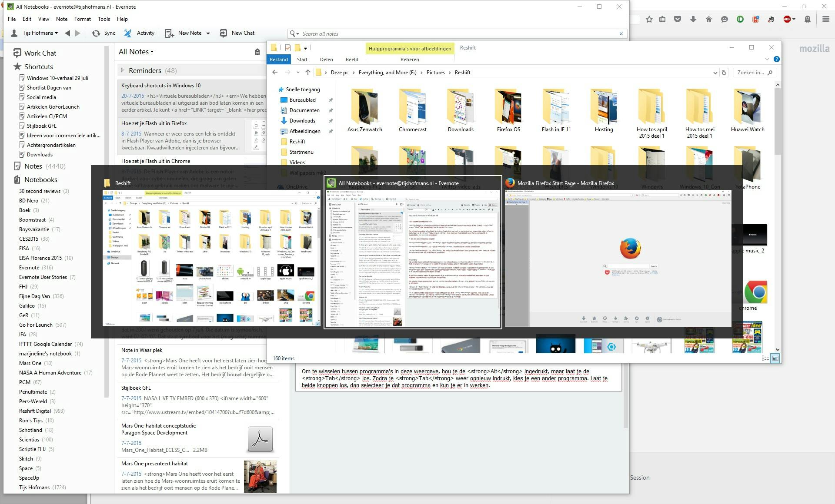Unpin Bureaublad from Snelle toegang
The height and width of the screenshot is (504, 835).
[x=331, y=99]
